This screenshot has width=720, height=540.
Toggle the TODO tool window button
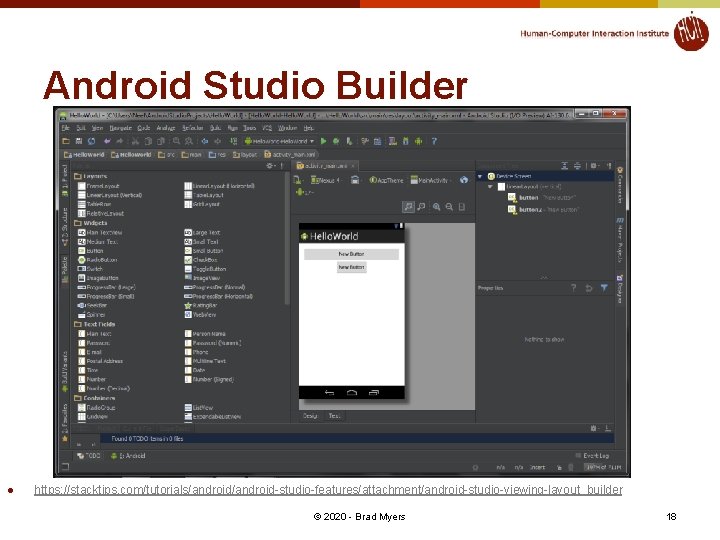click(x=89, y=456)
